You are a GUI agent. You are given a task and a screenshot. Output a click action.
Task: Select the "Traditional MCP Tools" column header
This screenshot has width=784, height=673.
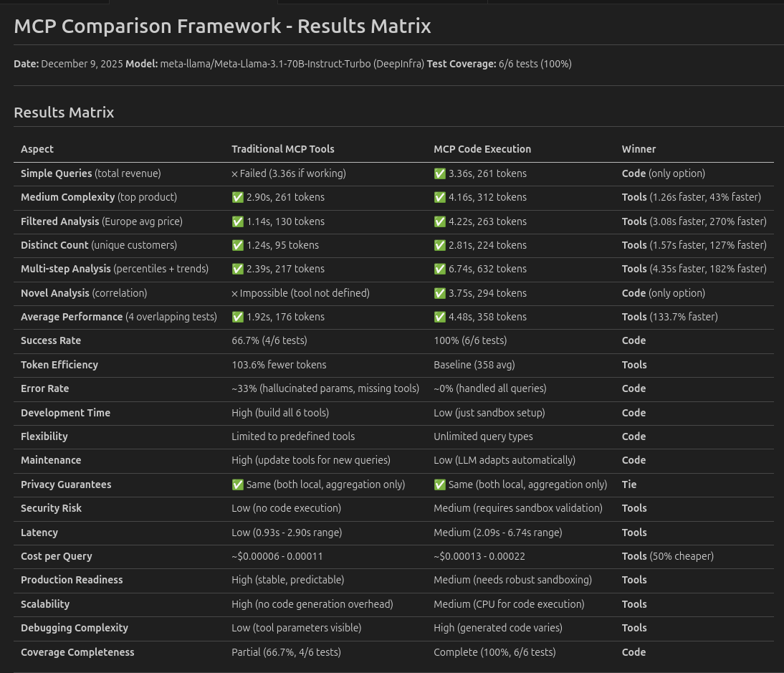(282, 149)
